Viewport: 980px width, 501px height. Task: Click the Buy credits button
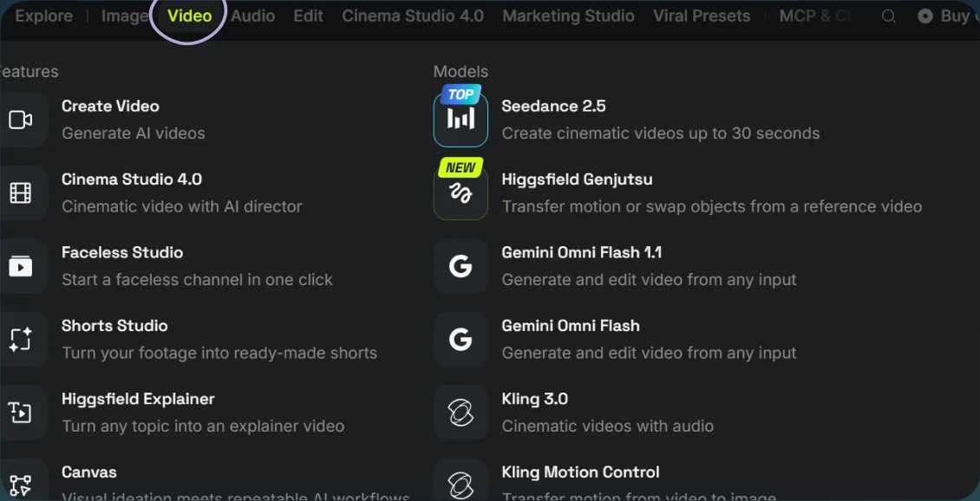[x=948, y=16]
